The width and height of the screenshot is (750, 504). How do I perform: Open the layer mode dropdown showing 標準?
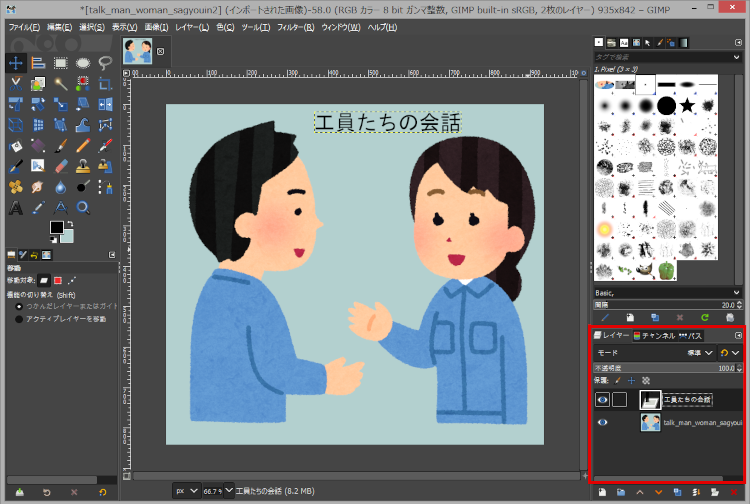(698, 353)
